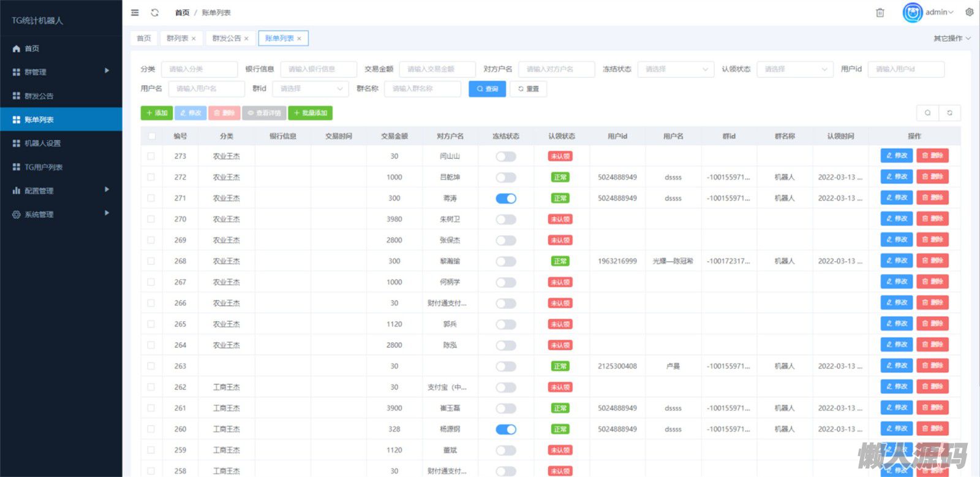Click the red 删除 button for row 270
980x477 pixels.
coord(932,219)
